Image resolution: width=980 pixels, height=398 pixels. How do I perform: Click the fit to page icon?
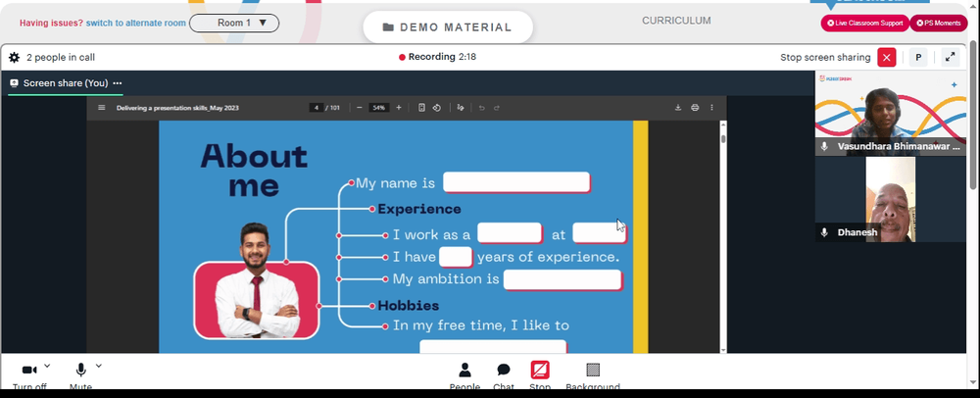(421, 108)
